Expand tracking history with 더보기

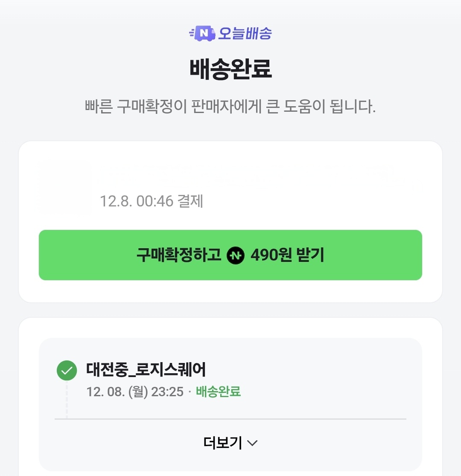point(223,443)
